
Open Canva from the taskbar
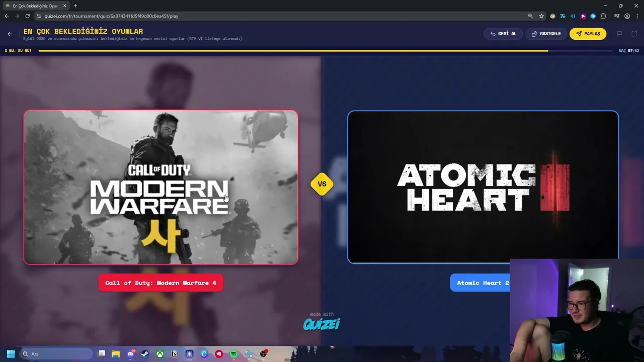204,354
